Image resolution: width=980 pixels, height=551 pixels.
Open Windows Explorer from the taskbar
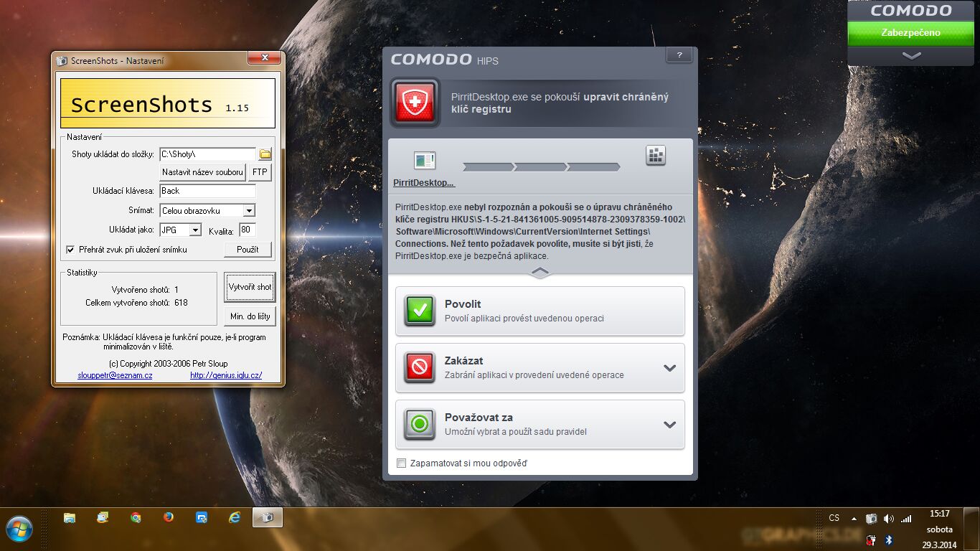pos(70,517)
